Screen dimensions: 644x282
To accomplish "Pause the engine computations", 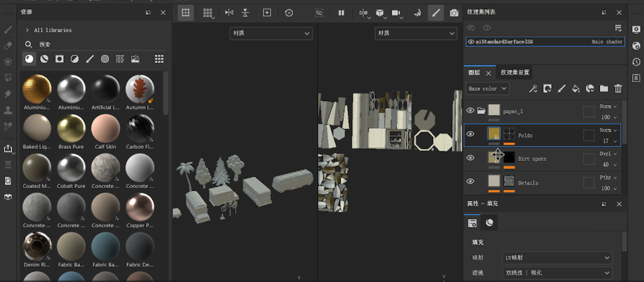I will click(341, 13).
